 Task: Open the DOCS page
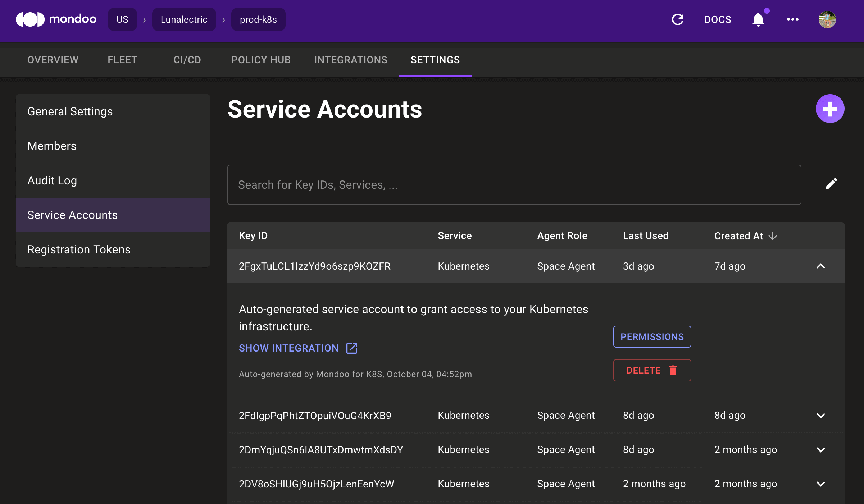pyautogui.click(x=717, y=19)
